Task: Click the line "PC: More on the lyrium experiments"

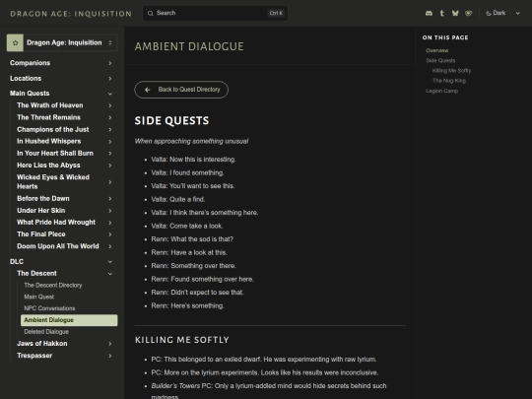Action: (265, 372)
